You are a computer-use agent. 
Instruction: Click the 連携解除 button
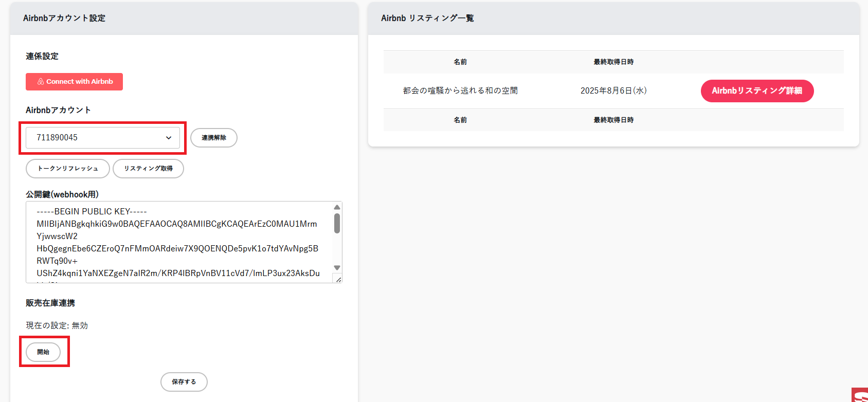(214, 138)
